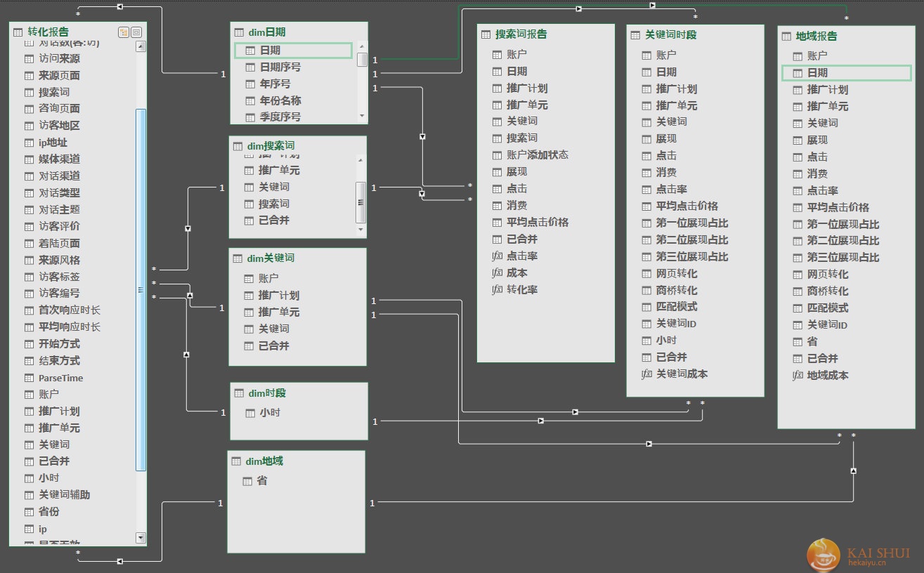Click fx measure icon beside 关键词成本

(646, 374)
